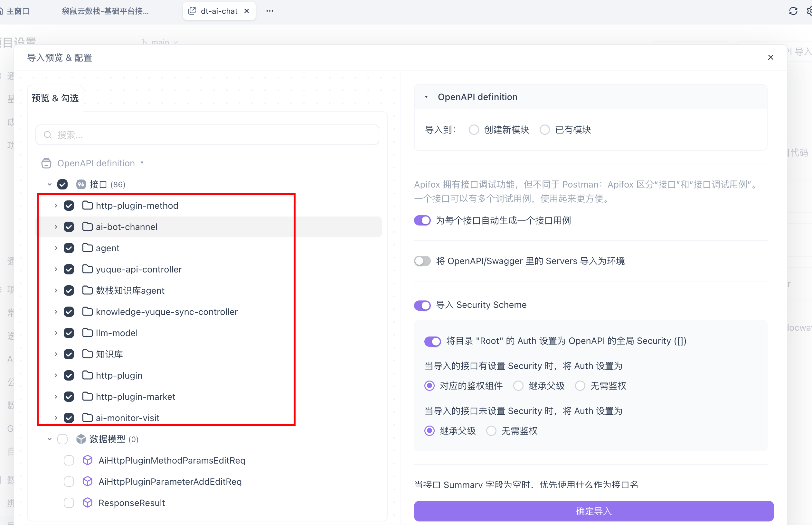Open the OpenAPI definition tree dropdown
The image size is (812, 525).
pyautogui.click(x=142, y=163)
